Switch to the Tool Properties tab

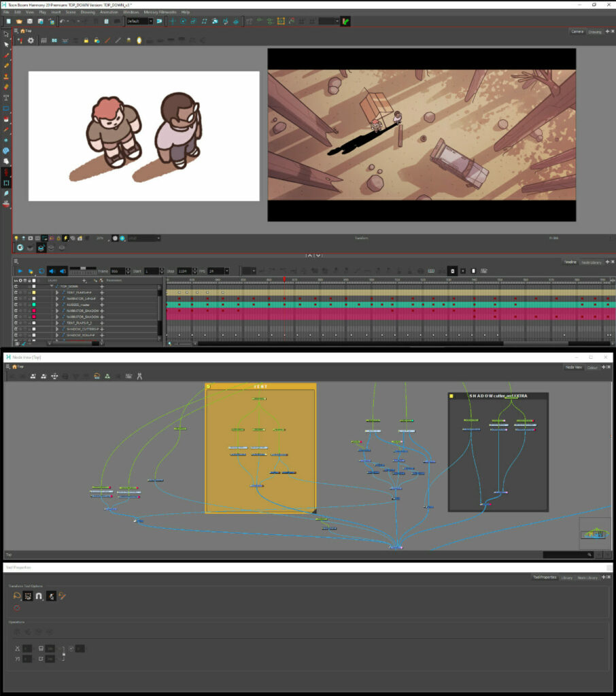point(545,578)
